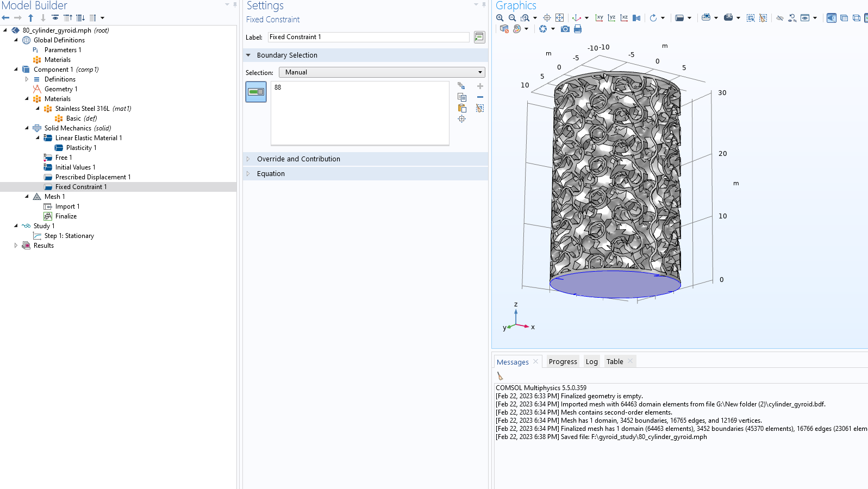Toggle the wireframe rendering button

pyautogui.click(x=857, y=18)
